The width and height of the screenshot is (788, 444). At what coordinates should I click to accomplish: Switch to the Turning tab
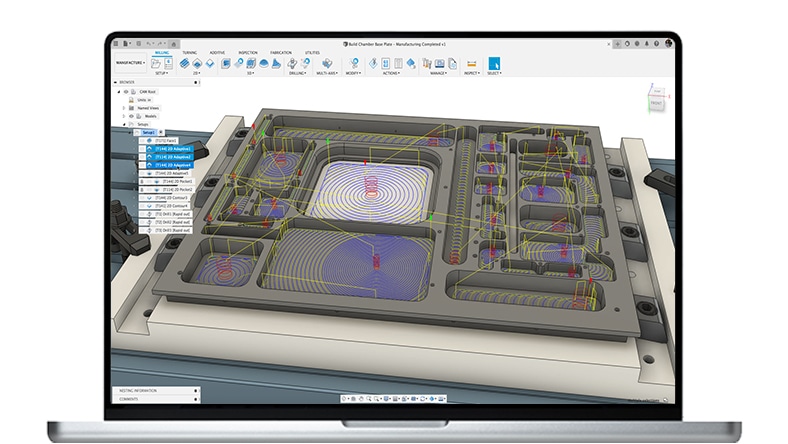coord(190,52)
